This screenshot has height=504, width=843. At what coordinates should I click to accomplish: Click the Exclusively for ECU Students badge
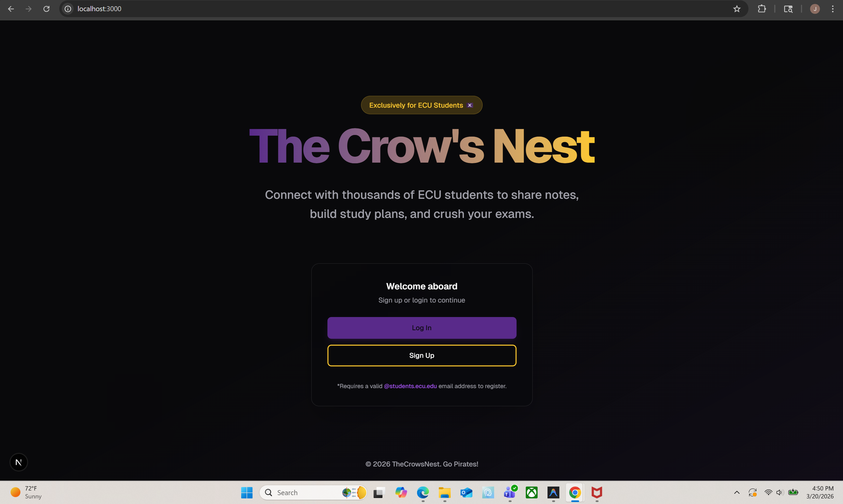coord(421,105)
